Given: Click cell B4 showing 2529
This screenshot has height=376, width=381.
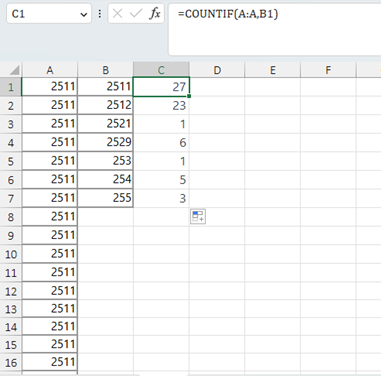Looking at the screenshot, I should click(x=105, y=143).
